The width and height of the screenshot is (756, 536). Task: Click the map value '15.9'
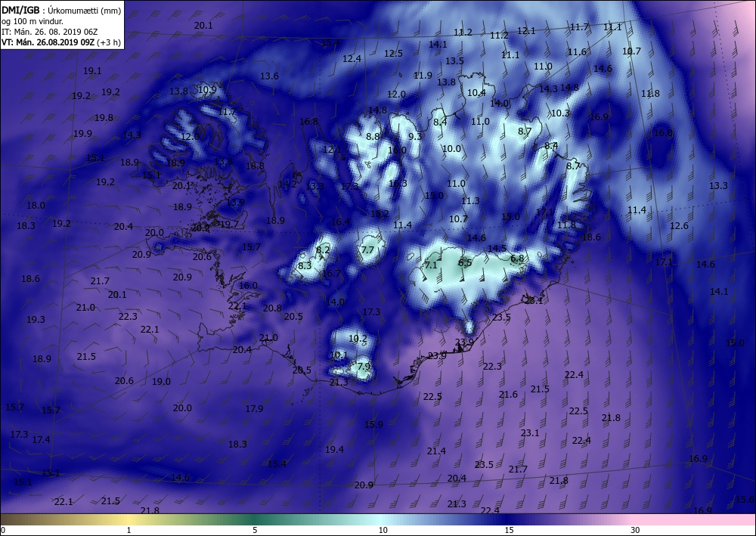point(373,425)
